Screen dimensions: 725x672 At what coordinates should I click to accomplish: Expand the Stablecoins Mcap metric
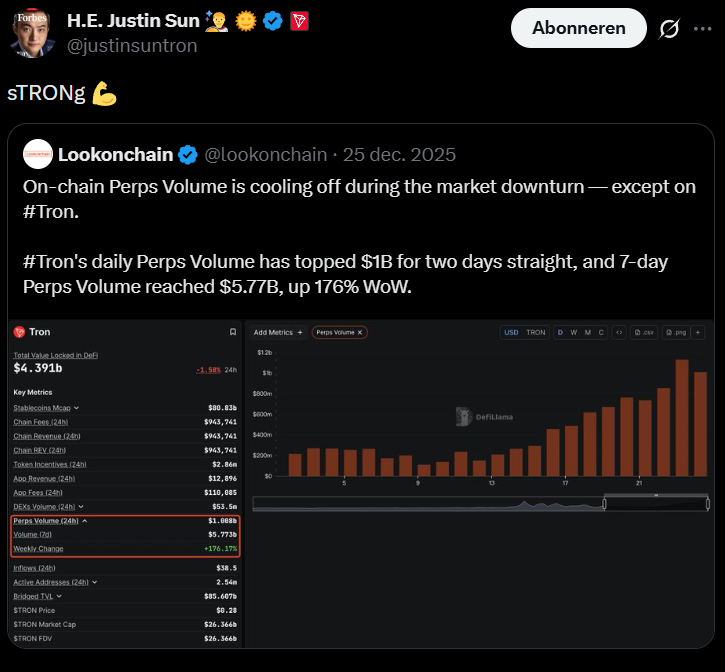[77, 408]
